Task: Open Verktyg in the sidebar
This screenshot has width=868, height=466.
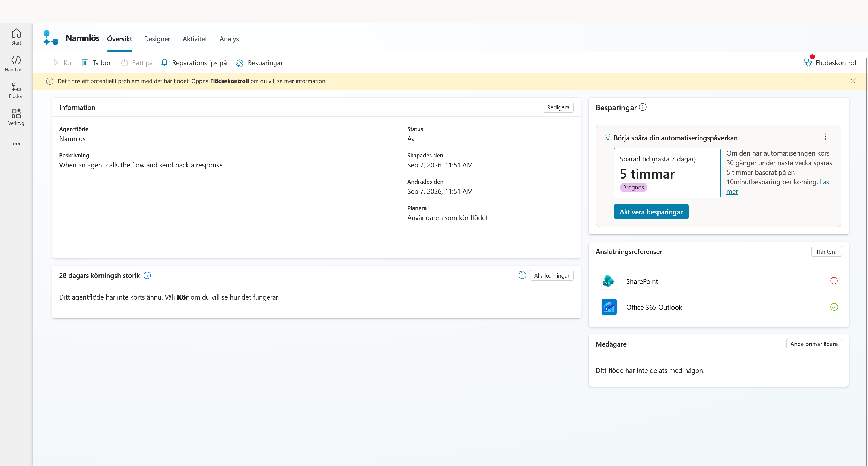Action: point(16,117)
